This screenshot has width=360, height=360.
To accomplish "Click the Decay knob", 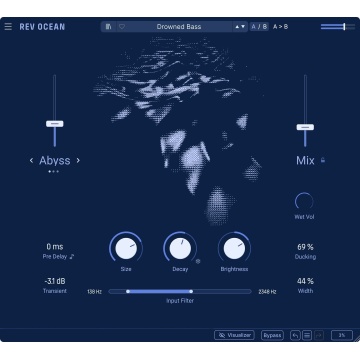I will click(x=180, y=248).
